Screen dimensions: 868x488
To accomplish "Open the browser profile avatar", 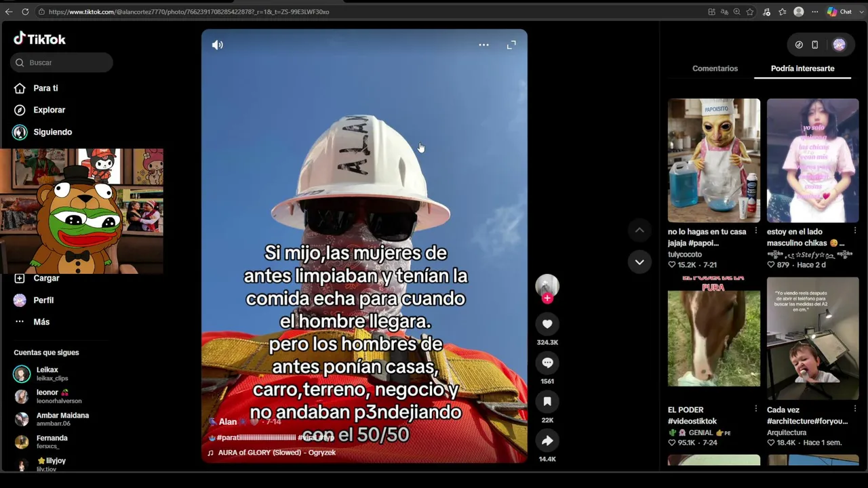I will pos(799,12).
